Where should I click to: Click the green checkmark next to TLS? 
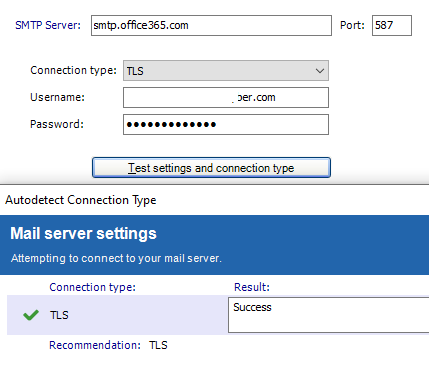[x=31, y=315]
